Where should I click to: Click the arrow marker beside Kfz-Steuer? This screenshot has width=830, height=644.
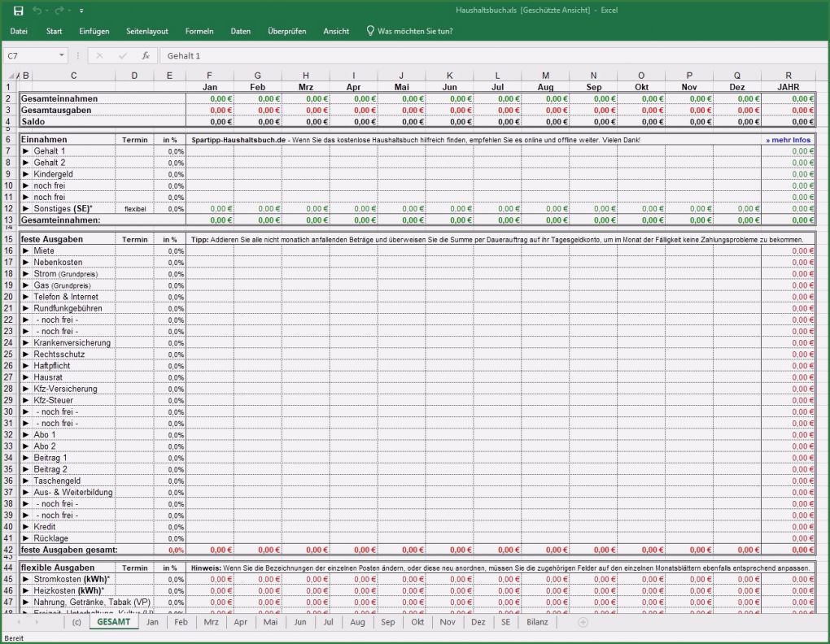tap(26, 400)
